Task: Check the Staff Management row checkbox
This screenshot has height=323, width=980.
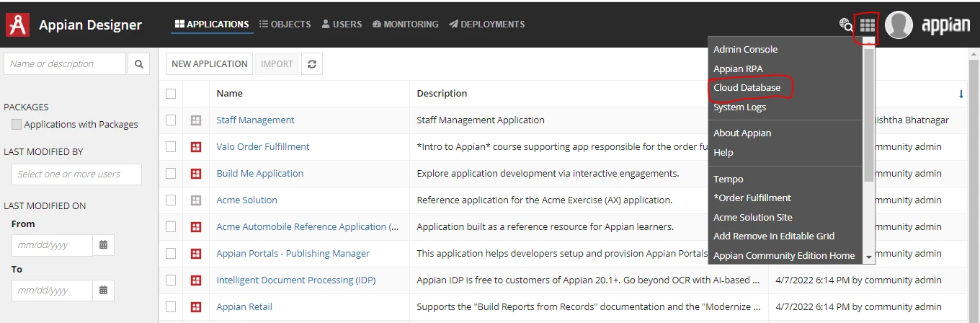Action: [x=171, y=120]
